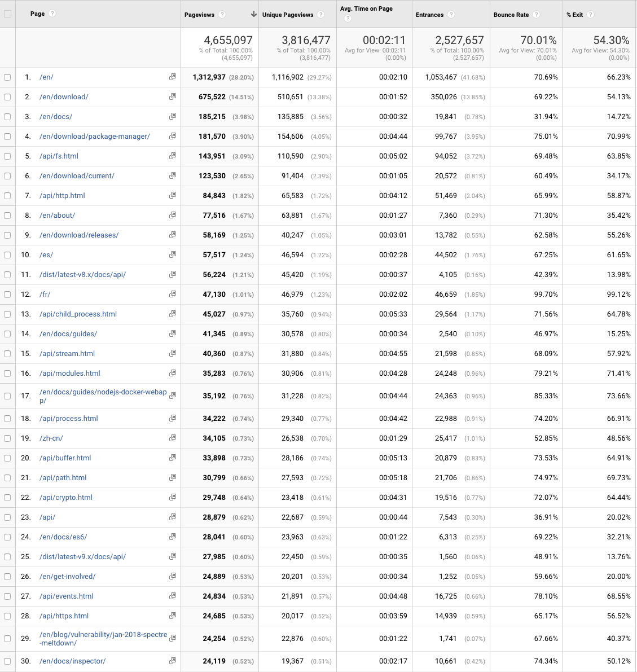The width and height of the screenshot is (637, 672).
Task: Sort by Entrances column header
Action: click(429, 15)
